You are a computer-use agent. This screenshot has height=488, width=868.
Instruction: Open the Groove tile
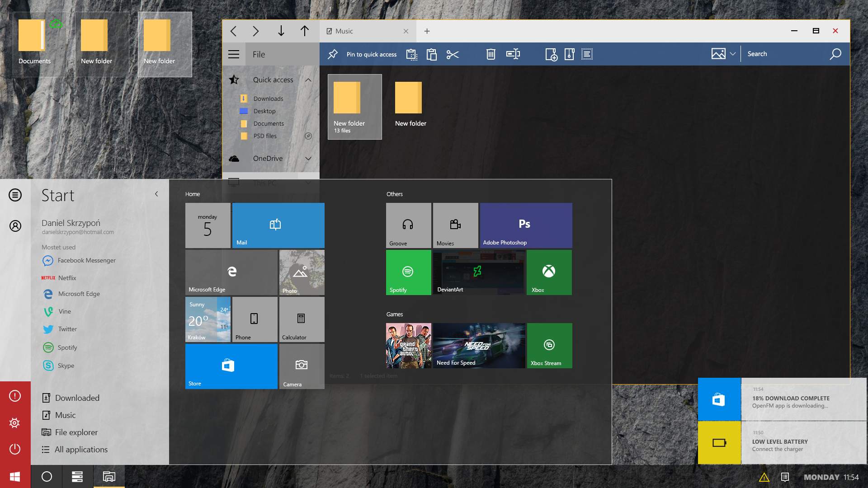point(409,225)
